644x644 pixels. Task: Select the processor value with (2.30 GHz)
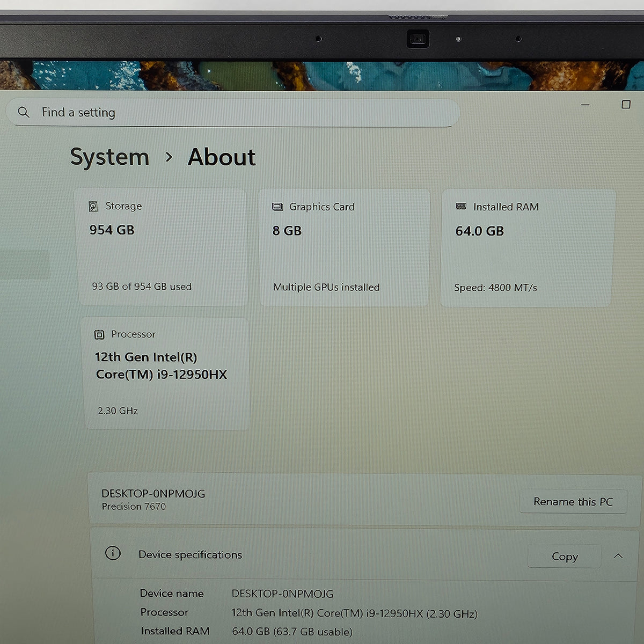[x=354, y=613]
